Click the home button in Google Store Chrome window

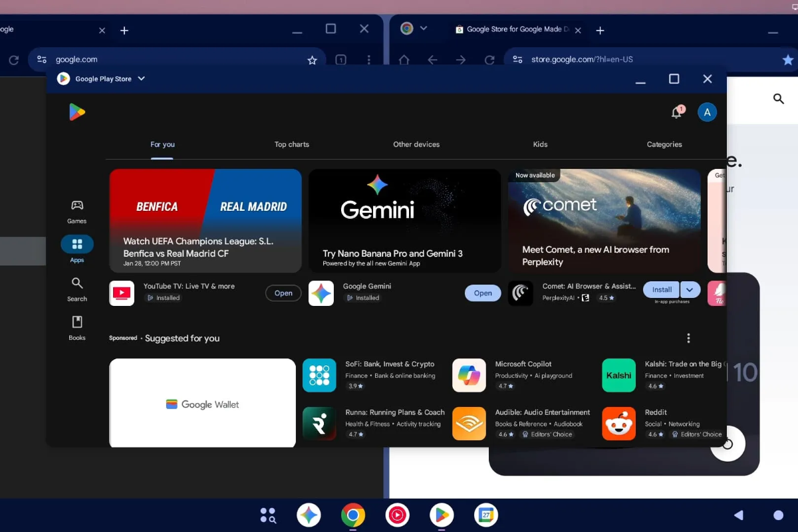click(404, 60)
